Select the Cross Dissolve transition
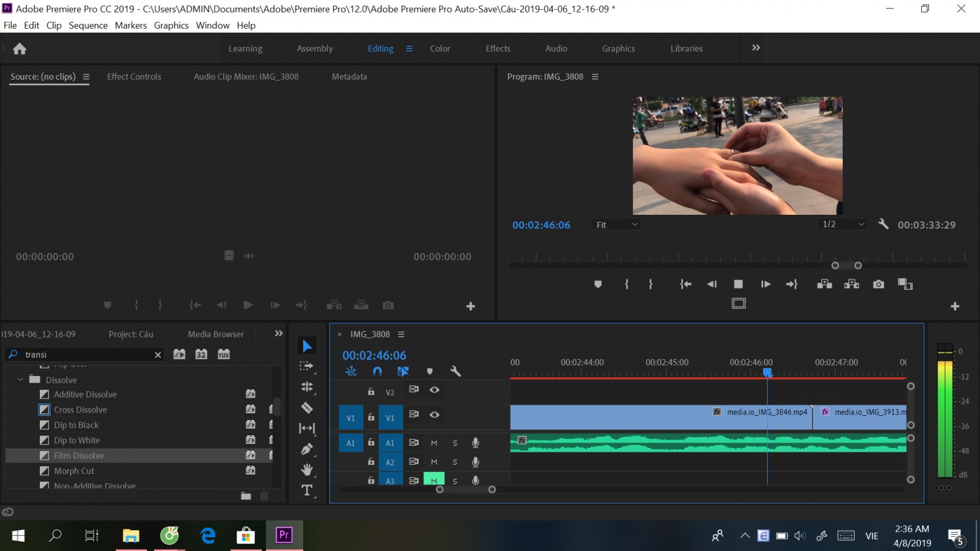The width and height of the screenshot is (980, 551). 80,410
